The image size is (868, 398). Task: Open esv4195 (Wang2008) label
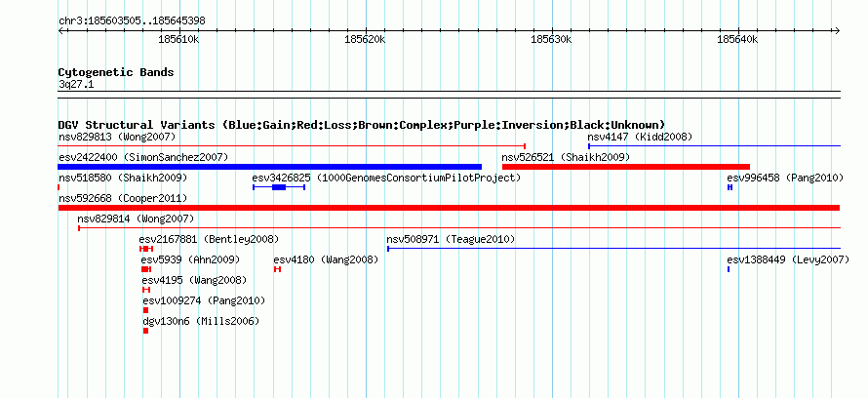click(x=194, y=280)
